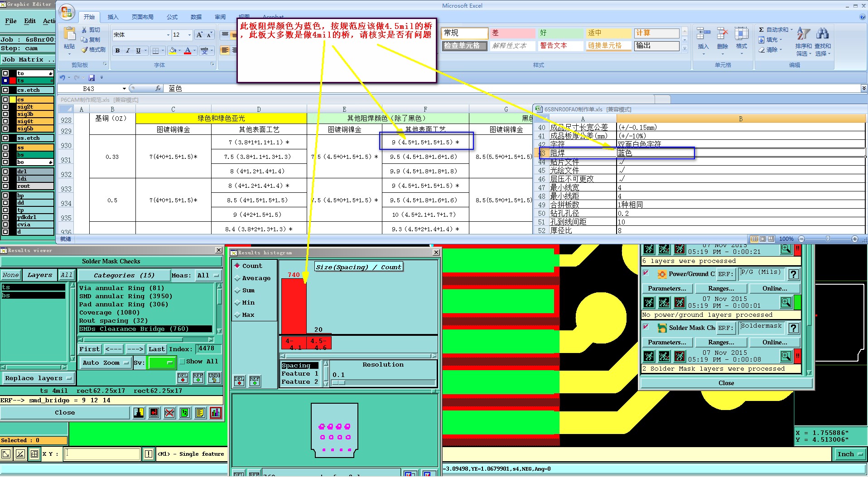Click the crossed-out REF icon beside Close
The image size is (868, 477).
point(169,412)
